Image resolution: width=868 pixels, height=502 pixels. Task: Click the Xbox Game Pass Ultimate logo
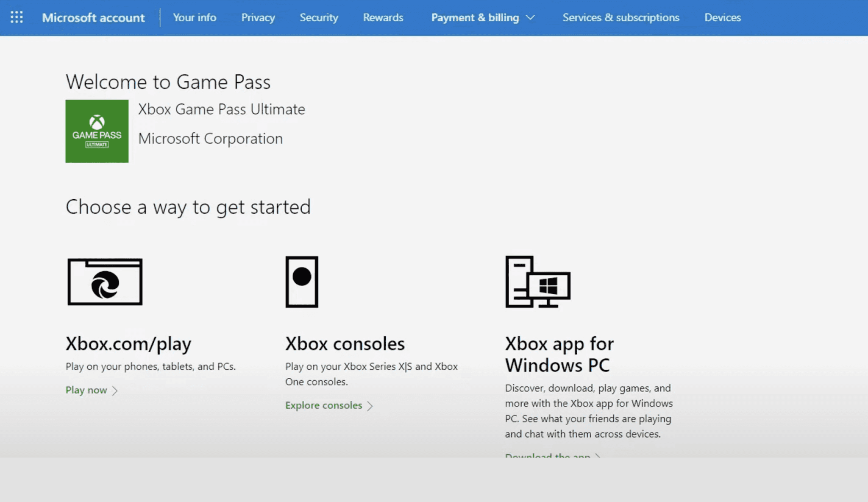pos(97,131)
